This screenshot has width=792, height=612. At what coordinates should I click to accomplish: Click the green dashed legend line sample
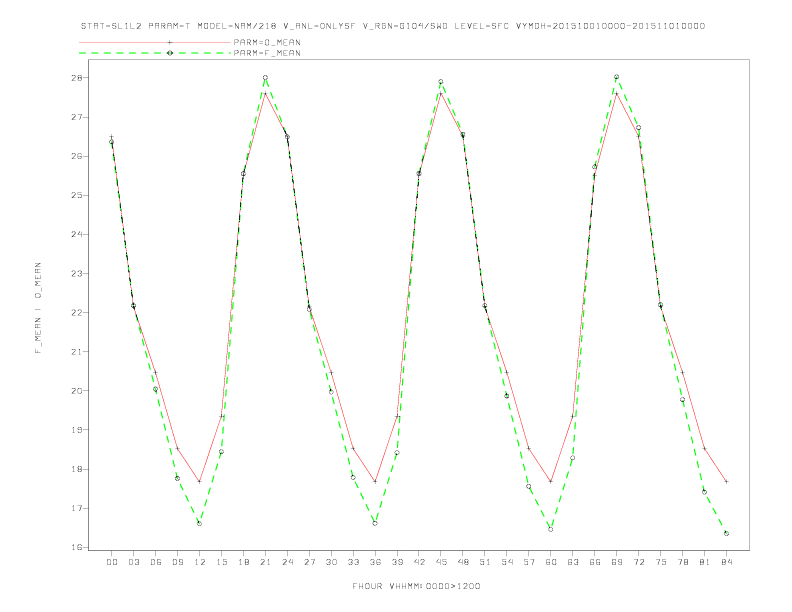[155, 53]
